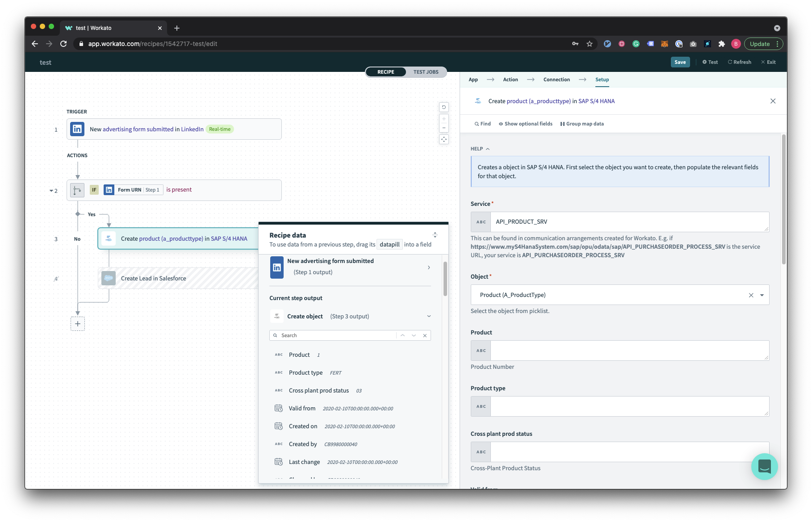Click the undo icon on canvas controls
Viewport: 812px width, 522px height.
pyautogui.click(x=444, y=107)
